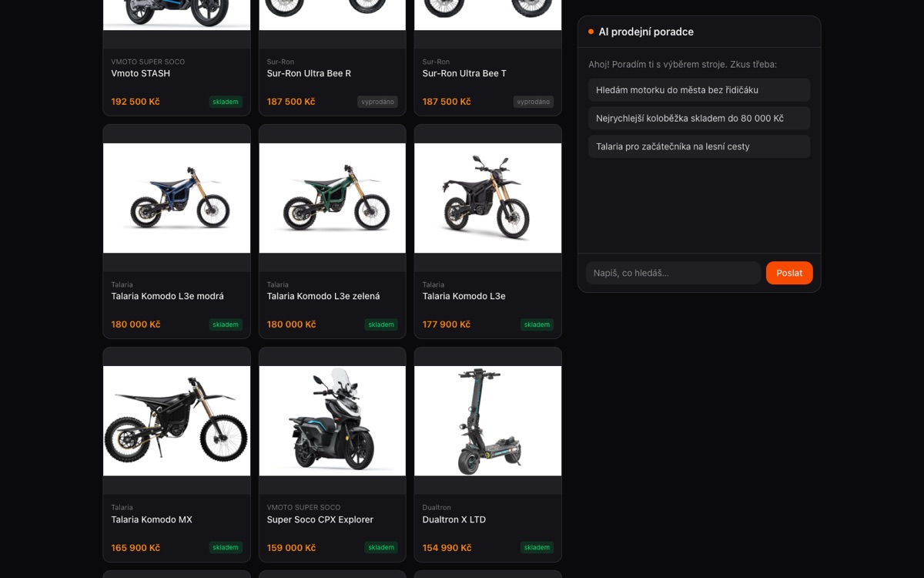
Task: Open Talaria Komodo L3e modrá product image
Action: pos(176,198)
